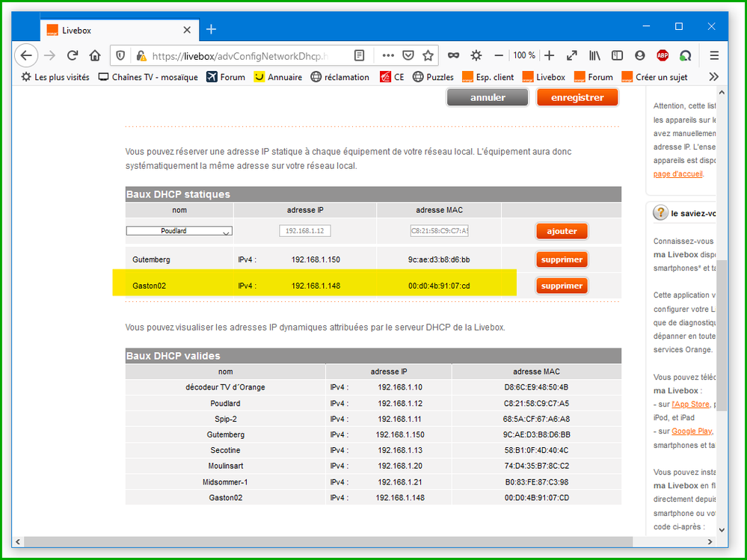The width and height of the screenshot is (747, 560).
Task: Click the fullscreen arrows icon
Action: (x=572, y=55)
